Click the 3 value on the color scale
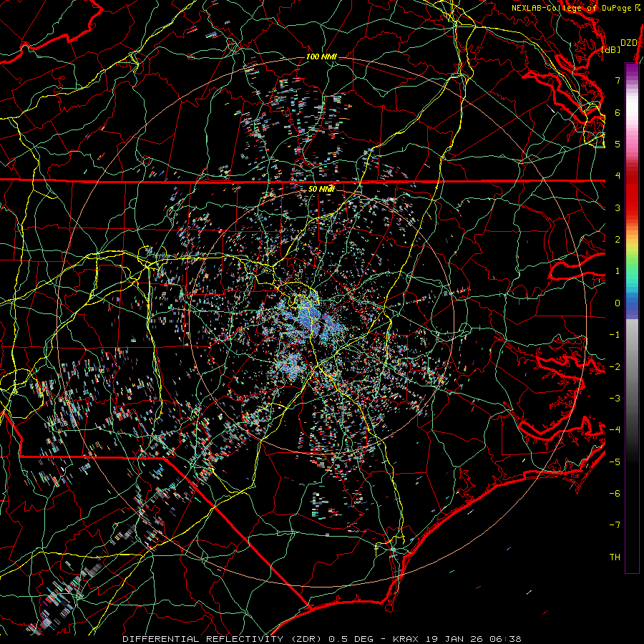The height and width of the screenshot is (644, 644). tap(618, 208)
